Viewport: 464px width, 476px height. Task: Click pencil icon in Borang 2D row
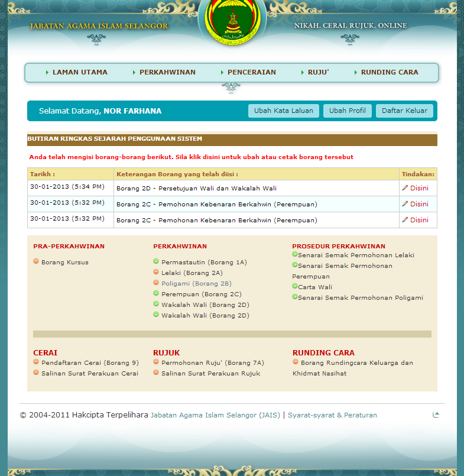point(405,187)
